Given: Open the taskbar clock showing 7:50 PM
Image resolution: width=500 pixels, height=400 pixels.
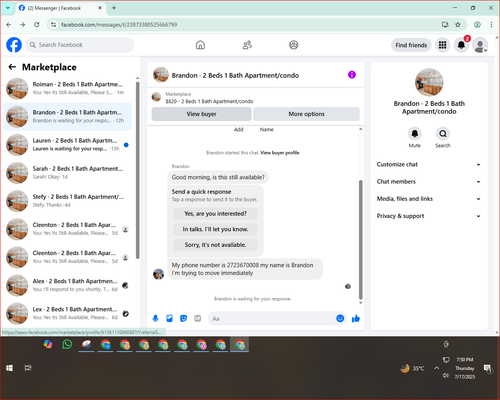Looking at the screenshot, I should click(x=465, y=368).
